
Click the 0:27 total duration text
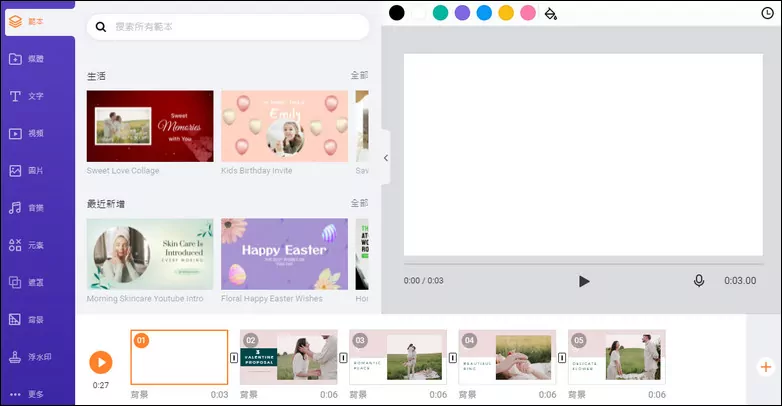coord(101,385)
